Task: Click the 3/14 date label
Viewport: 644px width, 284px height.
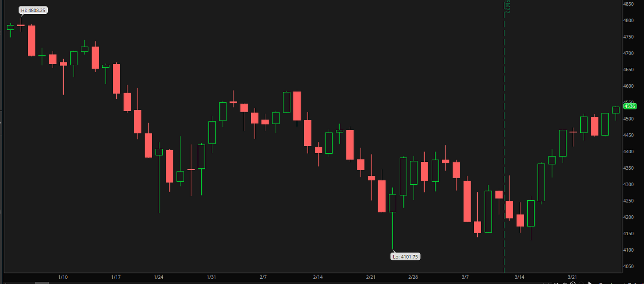Action: pyautogui.click(x=520, y=277)
